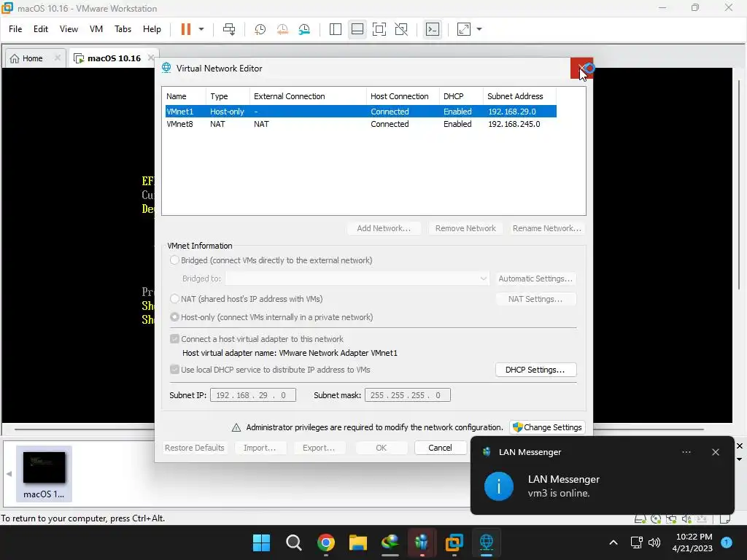Toggle Connect a host virtual adapter checkbox
The width and height of the screenshot is (747, 560).
tap(174, 339)
